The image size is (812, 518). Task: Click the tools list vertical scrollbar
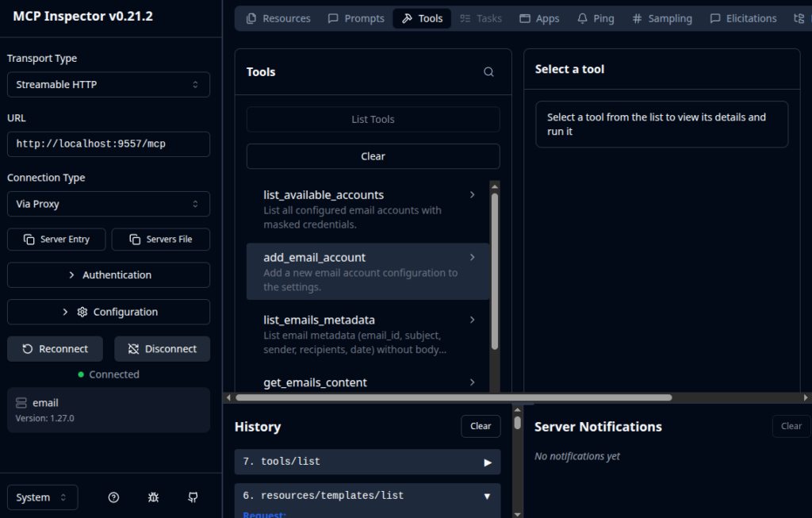[495, 272]
